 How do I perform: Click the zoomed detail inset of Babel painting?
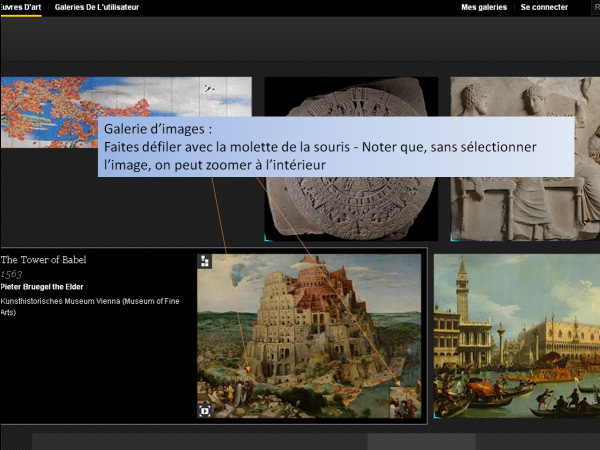[x=405, y=402]
